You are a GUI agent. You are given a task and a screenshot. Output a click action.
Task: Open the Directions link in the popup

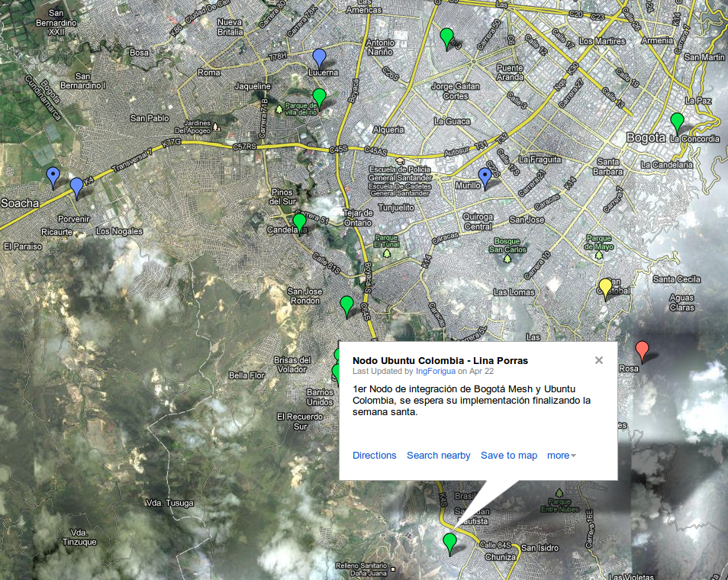point(374,456)
